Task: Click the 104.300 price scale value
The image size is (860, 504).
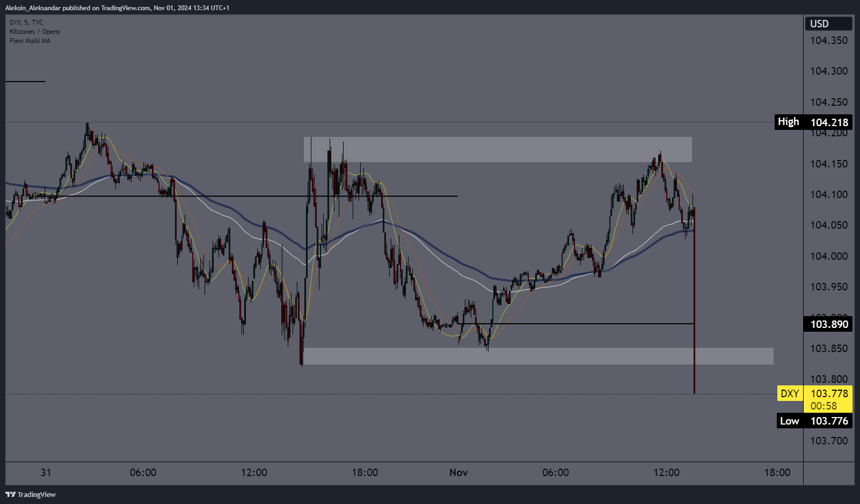Action: click(x=829, y=71)
